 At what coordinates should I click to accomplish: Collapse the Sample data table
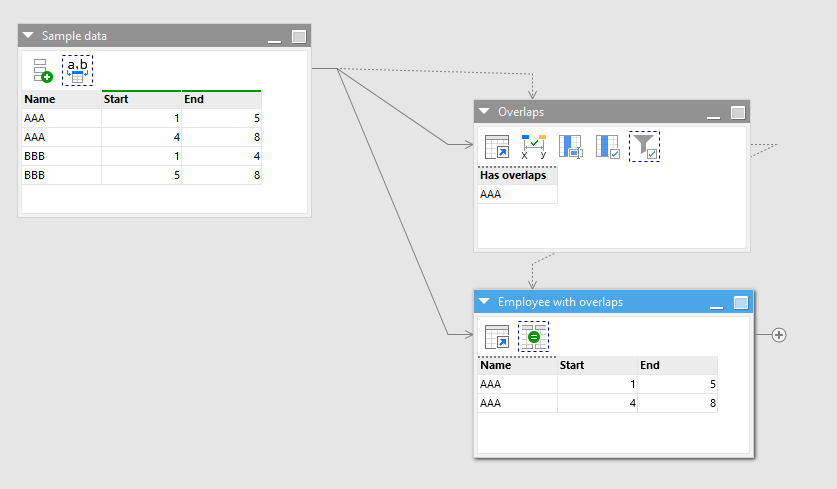point(28,36)
